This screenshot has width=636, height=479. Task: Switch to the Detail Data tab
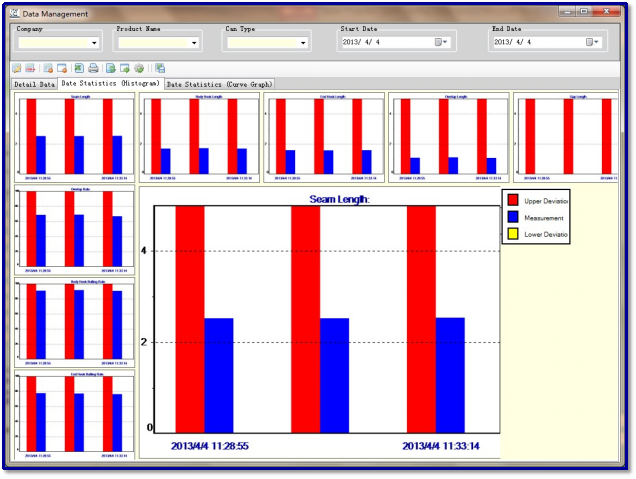click(x=34, y=85)
